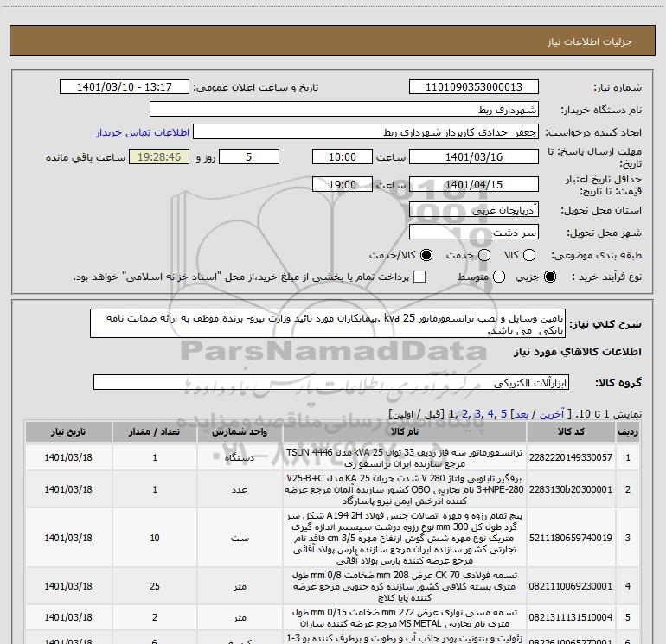
Task: Go to page 5 of results
Action: 503,414
